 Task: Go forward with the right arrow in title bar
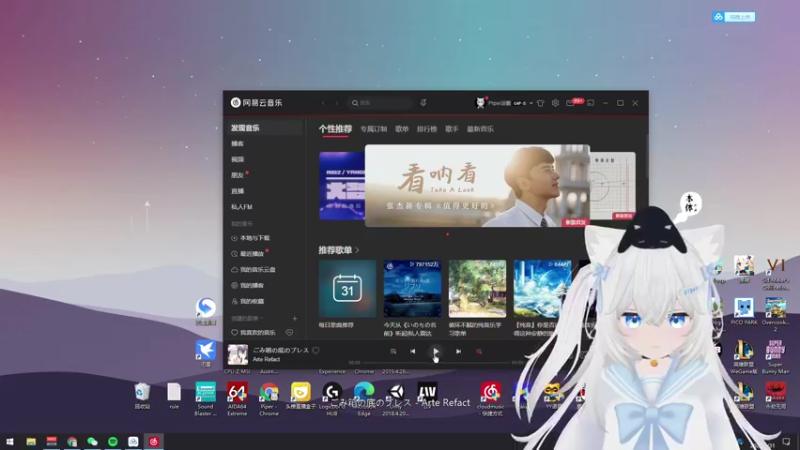[x=336, y=103]
